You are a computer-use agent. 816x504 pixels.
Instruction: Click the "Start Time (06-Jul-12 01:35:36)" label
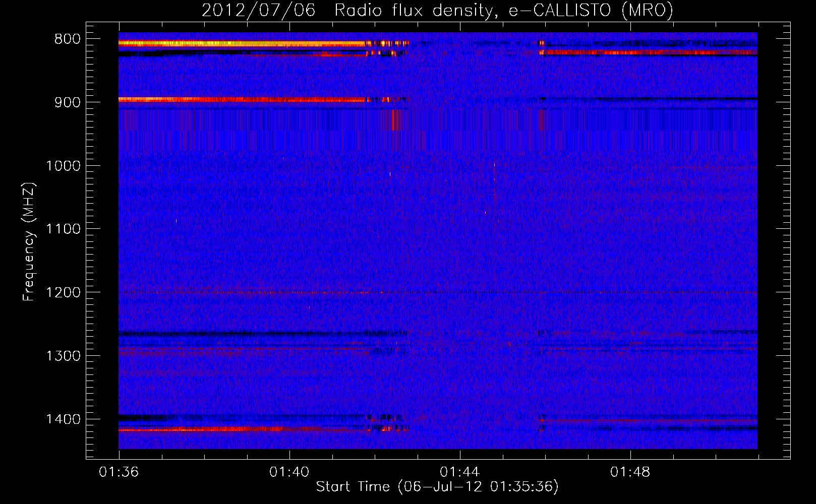[x=437, y=486]
